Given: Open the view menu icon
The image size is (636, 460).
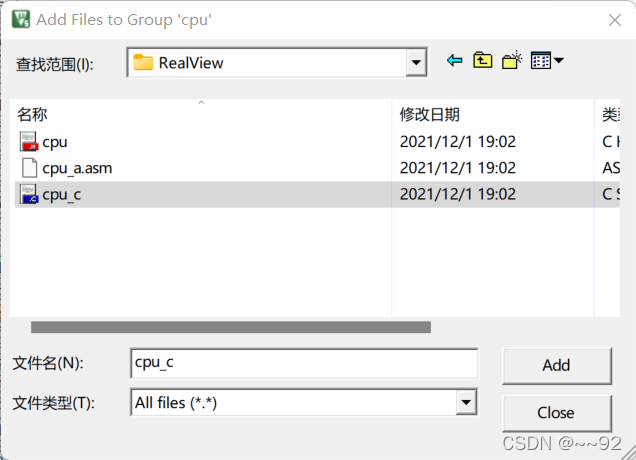Looking at the screenshot, I should click(x=541, y=61).
